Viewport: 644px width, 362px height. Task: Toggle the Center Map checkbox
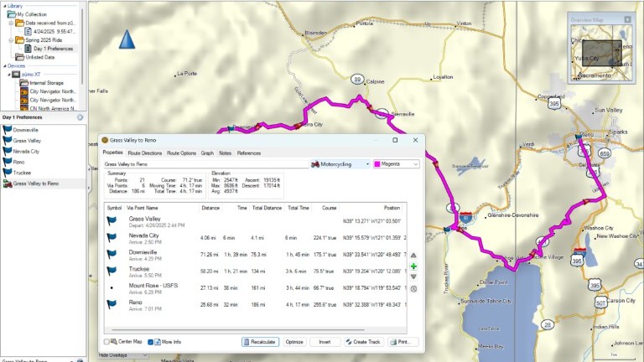click(106, 342)
